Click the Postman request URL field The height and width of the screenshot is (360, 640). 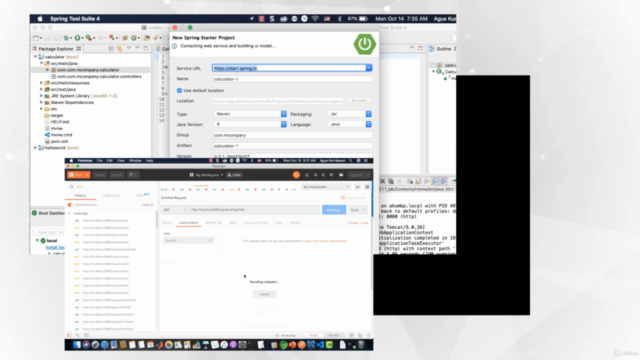coord(254,210)
